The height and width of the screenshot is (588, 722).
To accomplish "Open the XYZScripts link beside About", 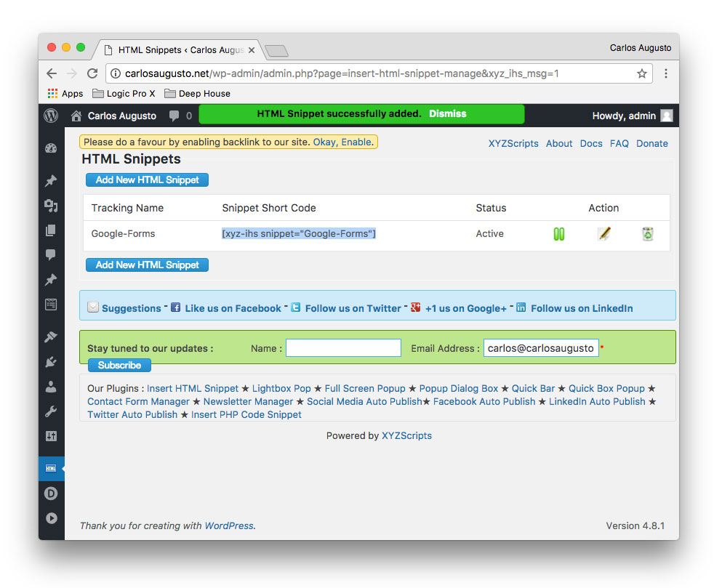I will click(x=513, y=143).
